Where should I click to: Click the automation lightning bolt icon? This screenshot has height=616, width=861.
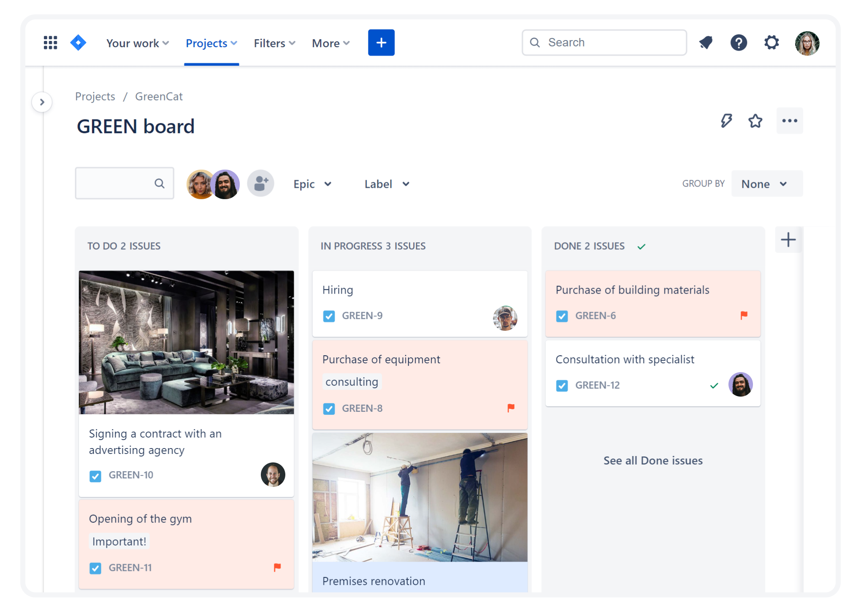click(726, 121)
